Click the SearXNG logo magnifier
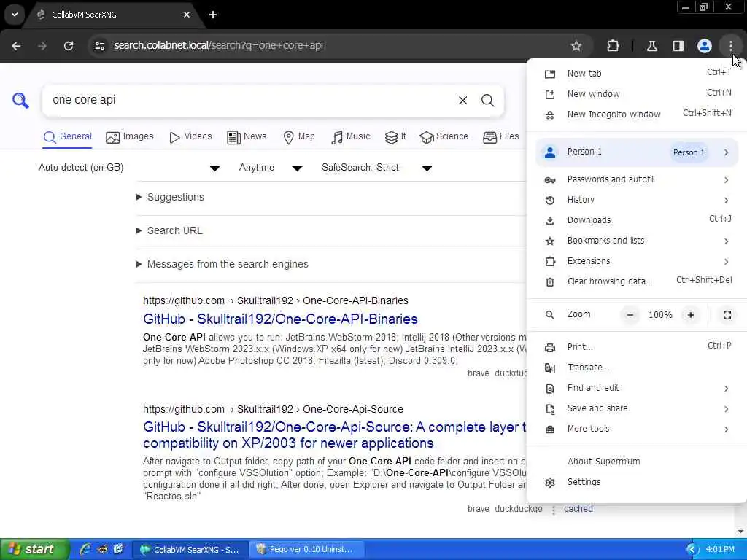The width and height of the screenshot is (747, 560). (x=20, y=100)
